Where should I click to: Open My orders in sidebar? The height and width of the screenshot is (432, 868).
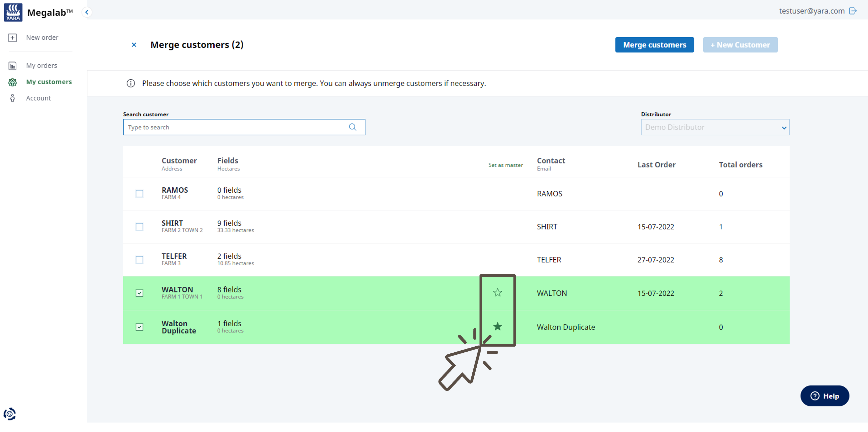point(42,66)
